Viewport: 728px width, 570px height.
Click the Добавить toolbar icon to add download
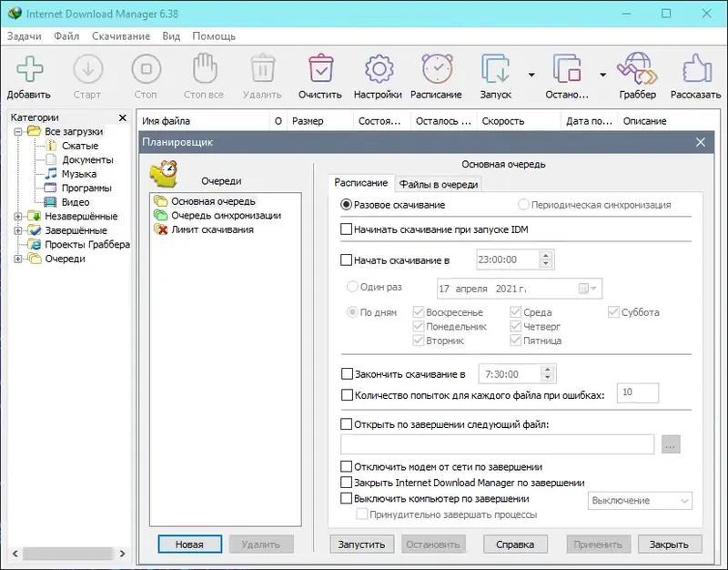30,68
